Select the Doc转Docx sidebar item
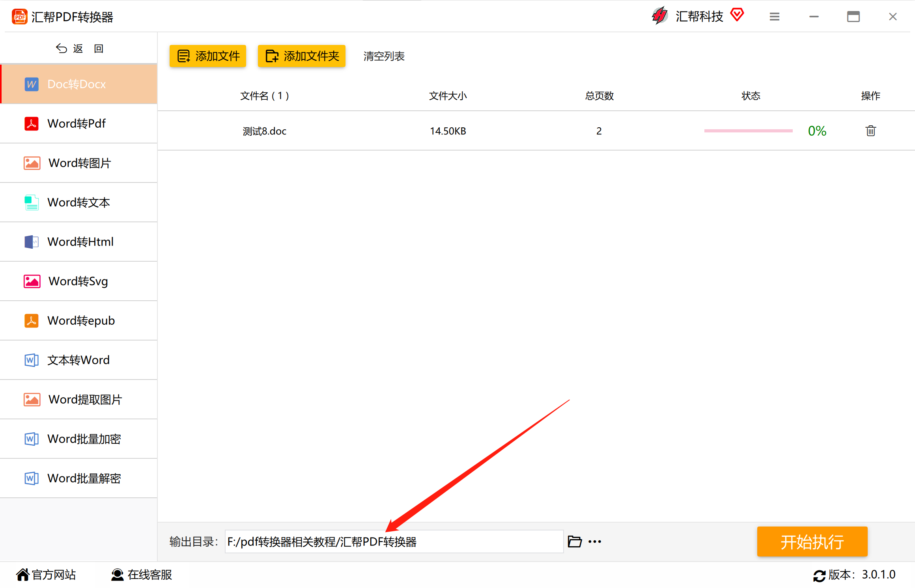 [79, 84]
